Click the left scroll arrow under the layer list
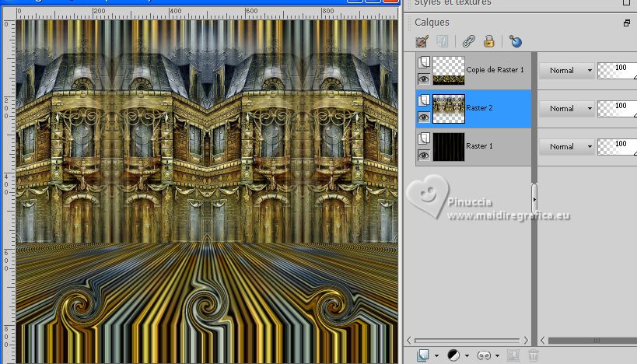The width and height of the screenshot is (637, 364). coord(409,340)
